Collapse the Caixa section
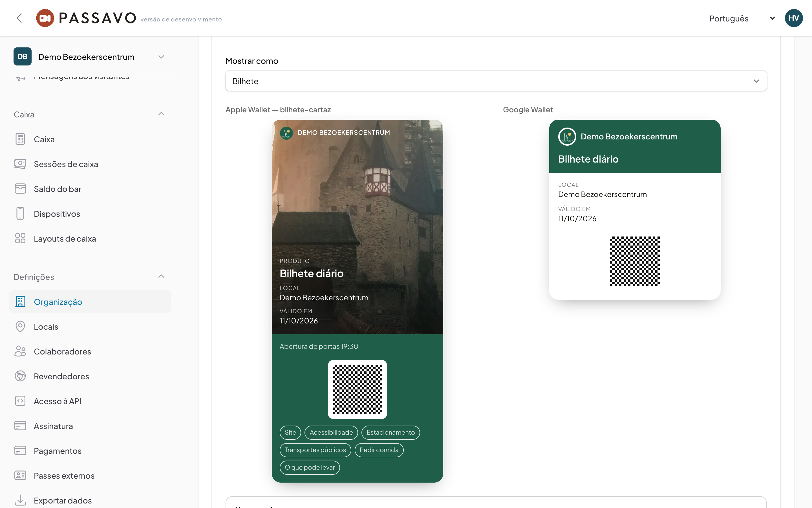812x508 pixels. tap(161, 114)
